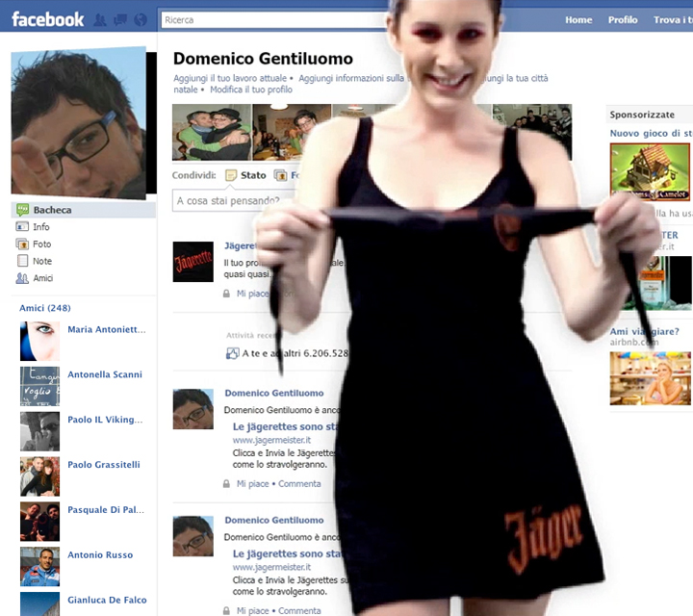The height and width of the screenshot is (616, 693).
Task: Click Paolo Grassitelli's friend thumbnail
Action: tap(39, 476)
